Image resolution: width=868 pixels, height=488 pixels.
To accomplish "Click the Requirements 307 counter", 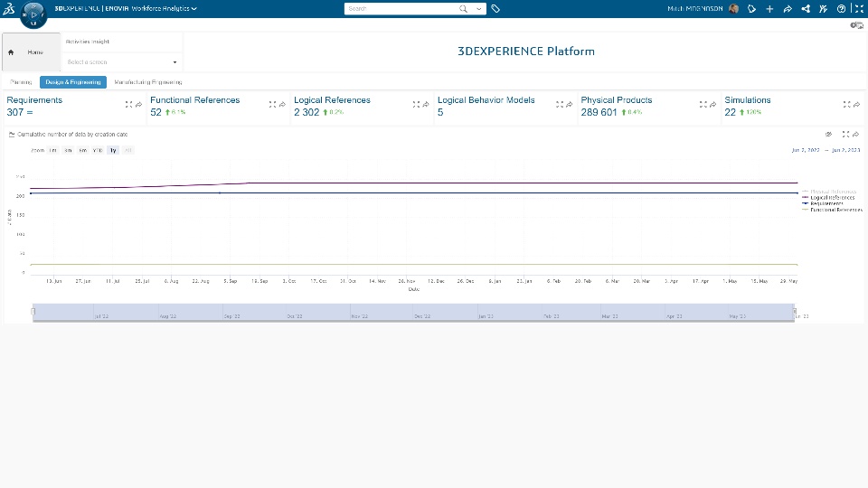I will pyautogui.click(x=20, y=112).
